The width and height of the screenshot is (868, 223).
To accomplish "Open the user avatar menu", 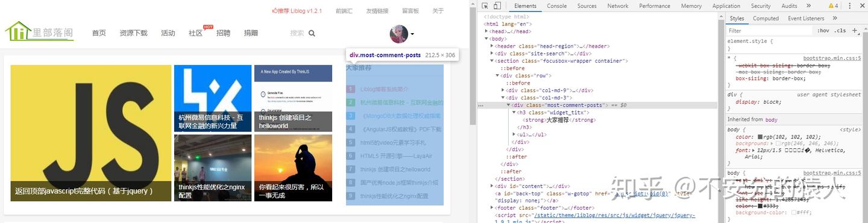I will tap(399, 34).
